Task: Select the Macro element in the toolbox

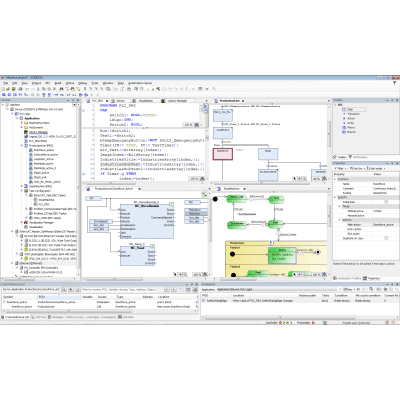Action: (349, 127)
